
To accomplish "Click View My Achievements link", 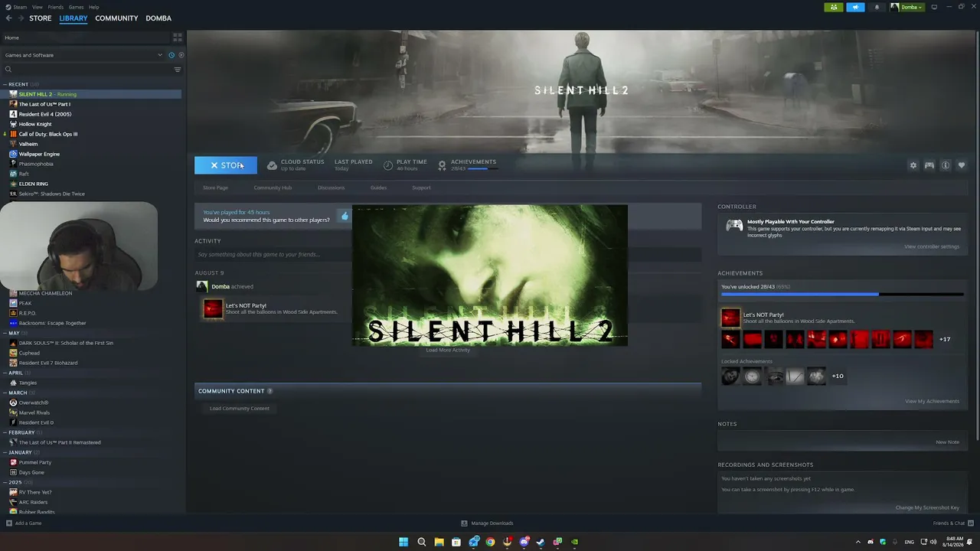I will (x=932, y=401).
